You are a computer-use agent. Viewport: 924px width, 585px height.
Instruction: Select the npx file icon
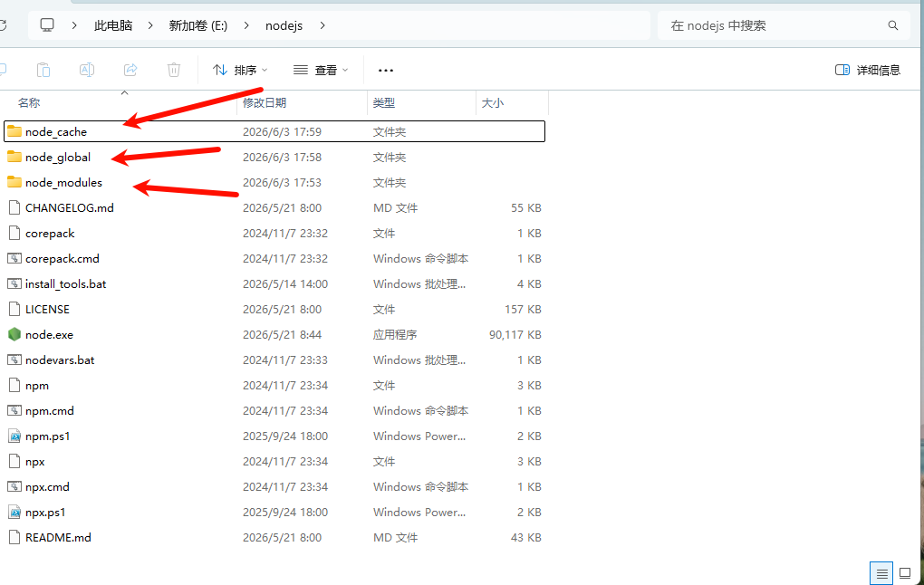14,461
